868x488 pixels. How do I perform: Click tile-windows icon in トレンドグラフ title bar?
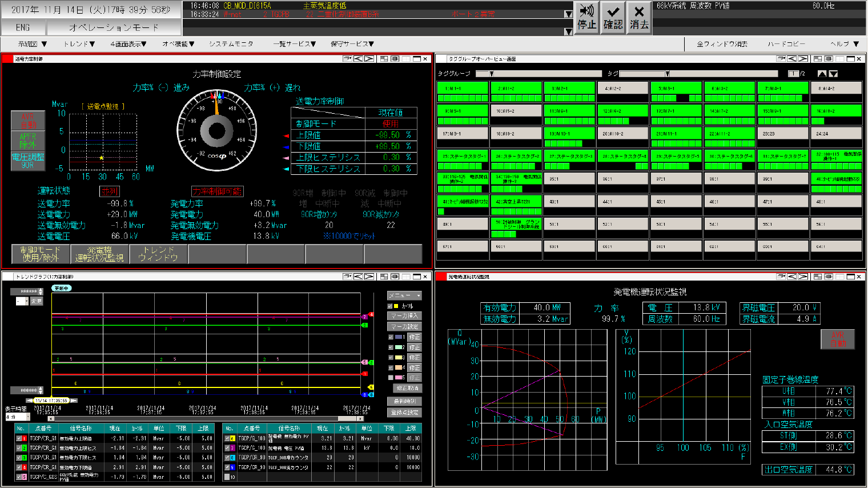click(384, 277)
